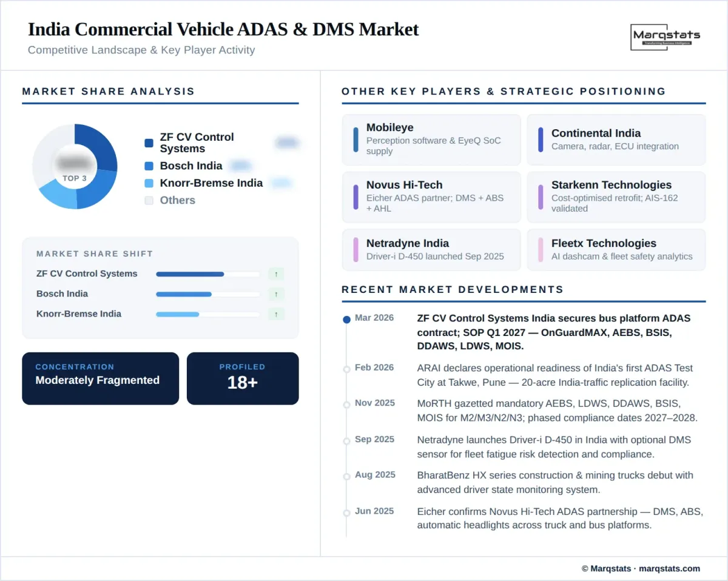Viewport: 728px width, 581px height.
Task: Open the Continental India player card
Action: (616, 139)
